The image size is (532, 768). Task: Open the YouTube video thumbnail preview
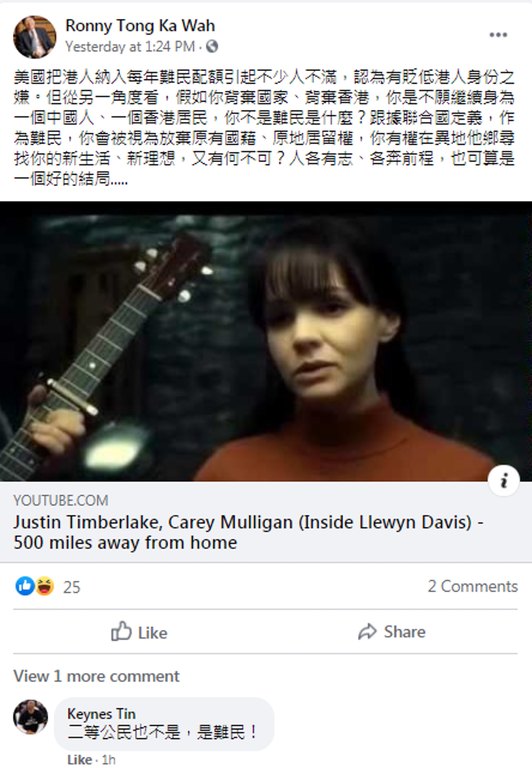pyautogui.click(x=266, y=341)
